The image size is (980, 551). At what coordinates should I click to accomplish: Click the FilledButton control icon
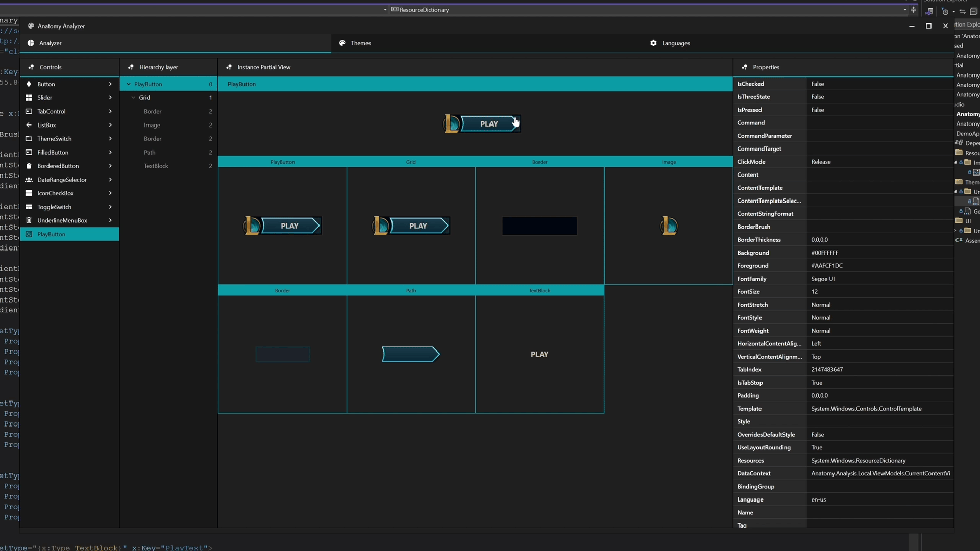pyautogui.click(x=29, y=153)
